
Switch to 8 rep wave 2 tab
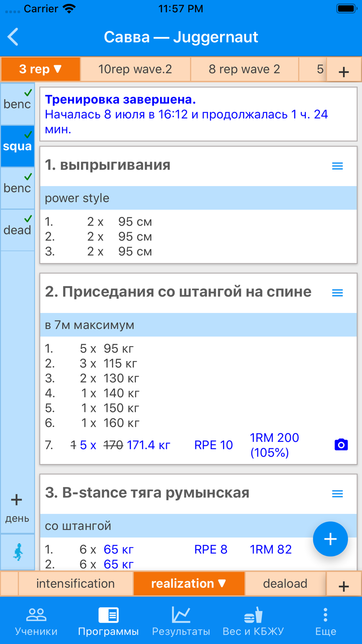(244, 69)
